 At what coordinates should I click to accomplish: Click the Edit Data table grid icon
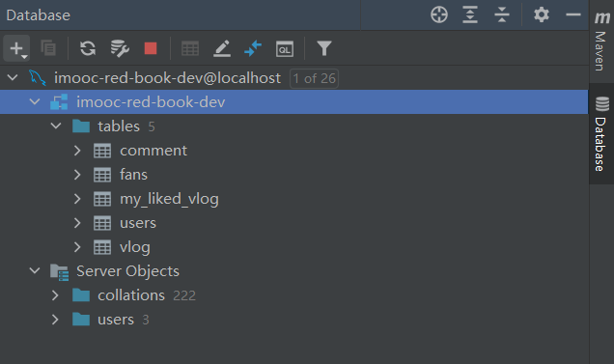[190, 48]
